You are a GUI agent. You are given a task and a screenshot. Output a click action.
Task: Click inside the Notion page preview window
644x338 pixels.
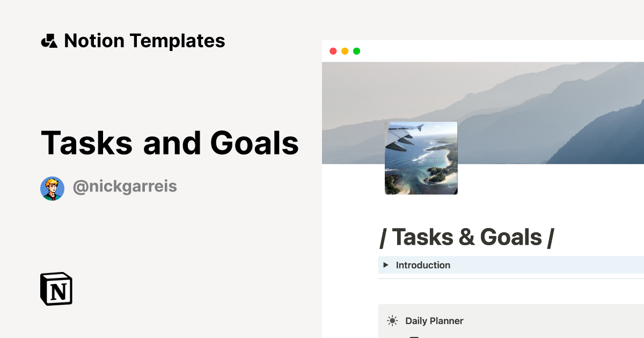click(x=483, y=215)
